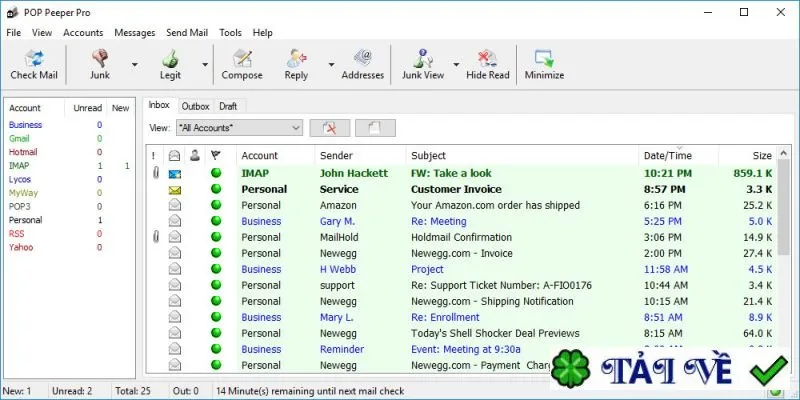
Task: Select the 'Holdmail Confirmation' message subject
Action: point(461,237)
